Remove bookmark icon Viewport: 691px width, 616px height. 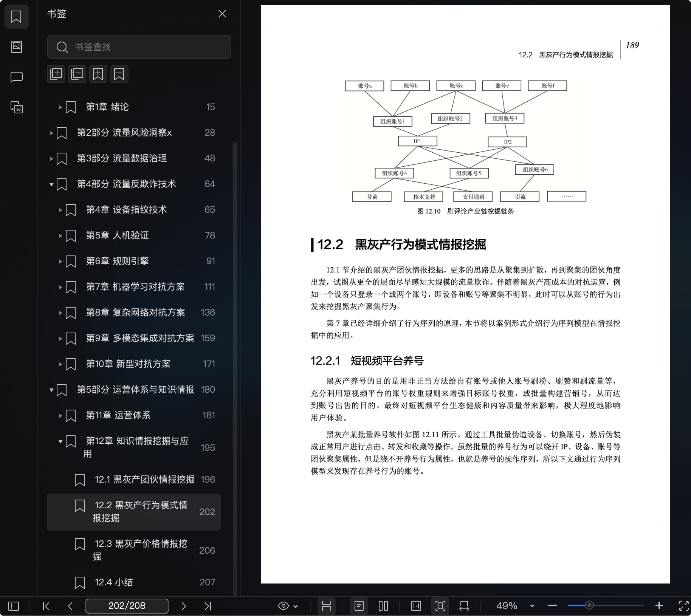click(x=119, y=74)
